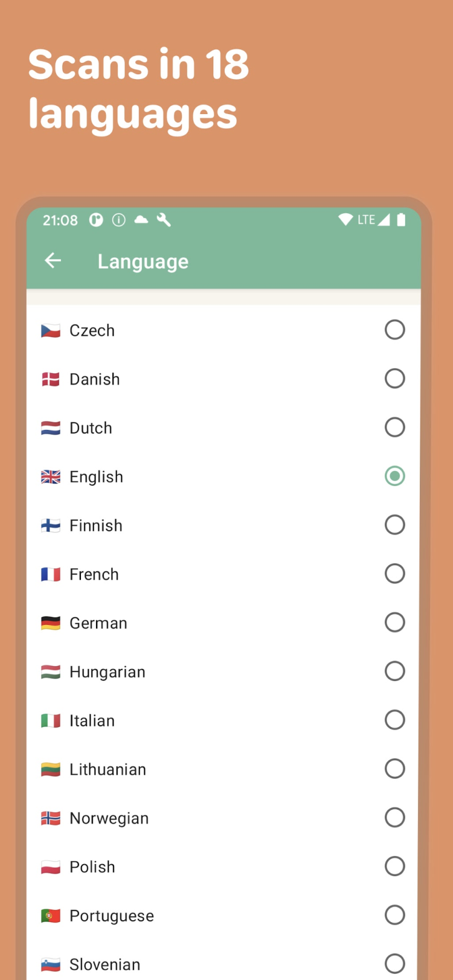The height and width of the screenshot is (980, 453).
Task: Click the Danish flag icon
Action: coord(51,379)
